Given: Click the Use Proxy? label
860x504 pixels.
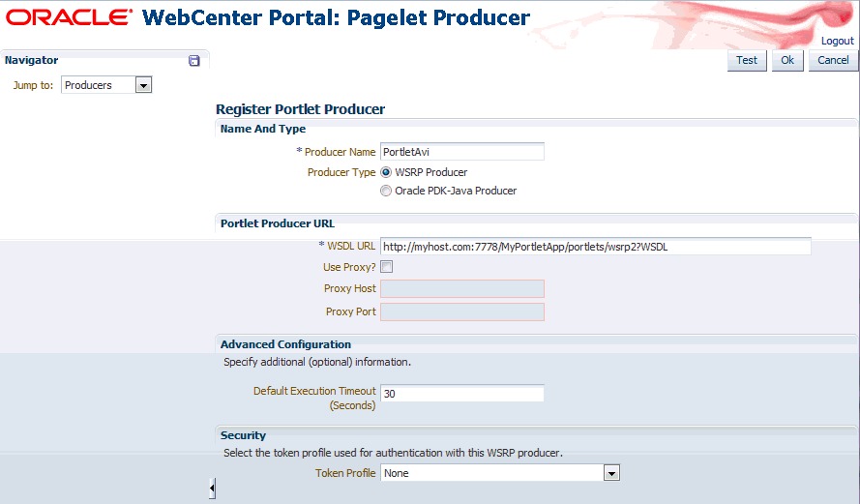Looking at the screenshot, I should click(349, 267).
